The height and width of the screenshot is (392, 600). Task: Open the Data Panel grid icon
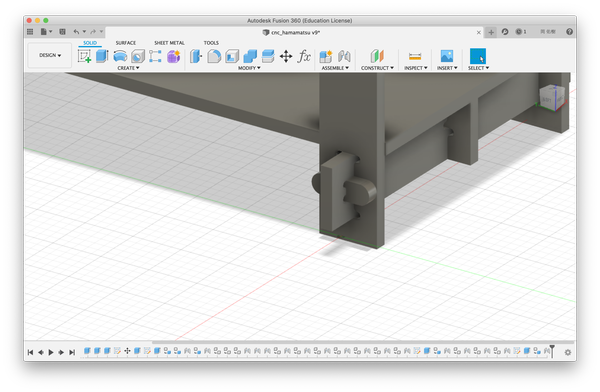point(30,32)
